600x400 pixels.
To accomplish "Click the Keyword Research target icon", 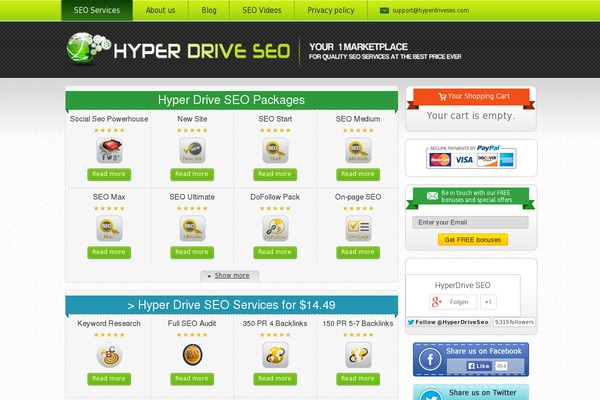I will [x=109, y=355].
